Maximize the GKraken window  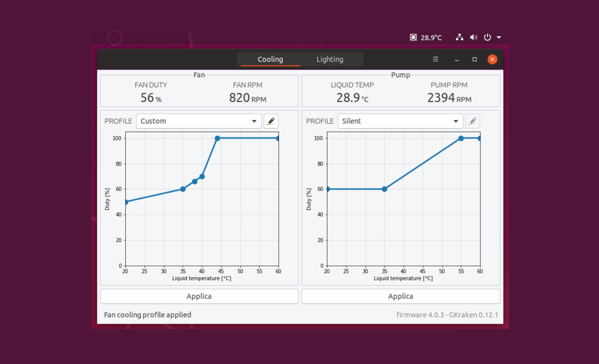pos(474,59)
